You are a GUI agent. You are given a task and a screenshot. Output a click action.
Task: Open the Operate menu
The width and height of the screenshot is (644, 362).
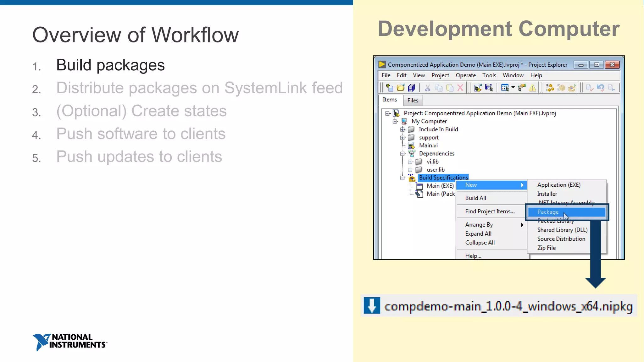tap(466, 75)
